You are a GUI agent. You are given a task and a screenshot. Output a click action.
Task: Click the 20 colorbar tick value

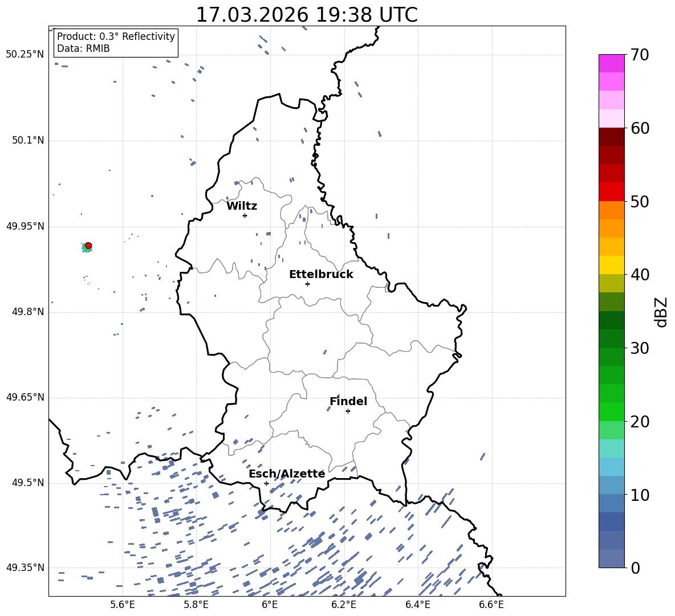(x=640, y=421)
